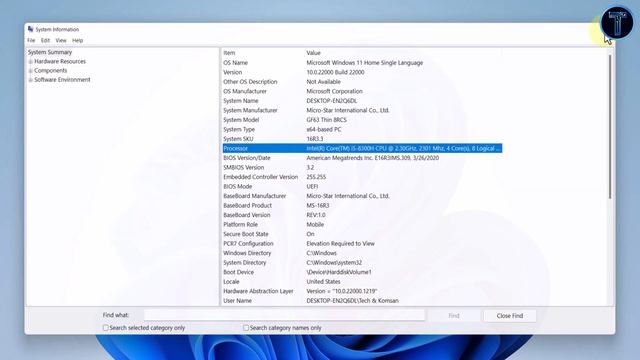Screen dimensions: 640x360
Task: Toggle Search selected category only checkbox
Action: click(106, 328)
